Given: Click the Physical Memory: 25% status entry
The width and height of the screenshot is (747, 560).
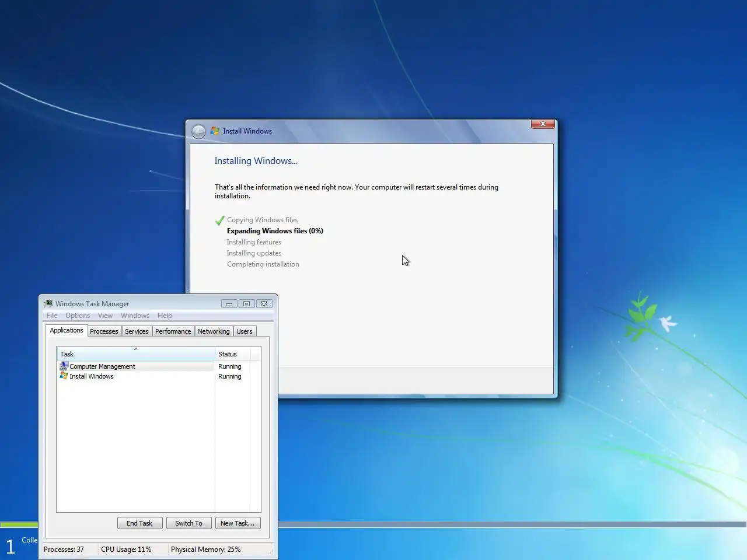Looking at the screenshot, I should (x=205, y=549).
